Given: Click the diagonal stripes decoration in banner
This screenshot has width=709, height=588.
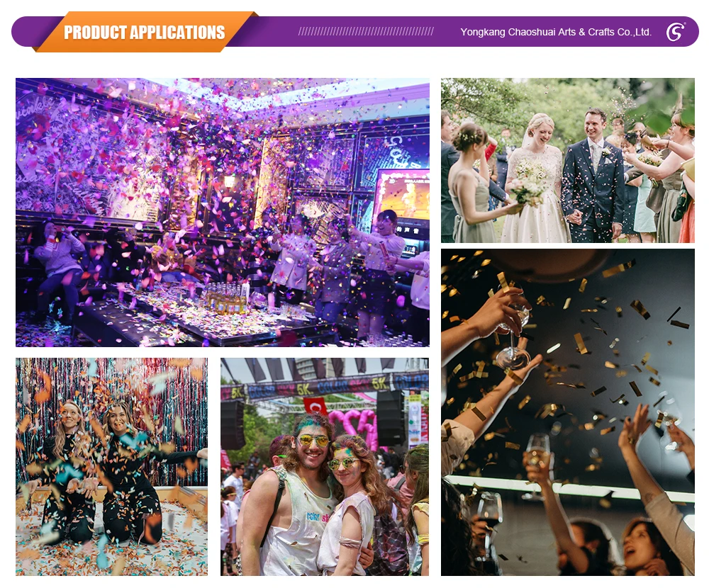Looking at the screenshot, I should (x=366, y=32).
